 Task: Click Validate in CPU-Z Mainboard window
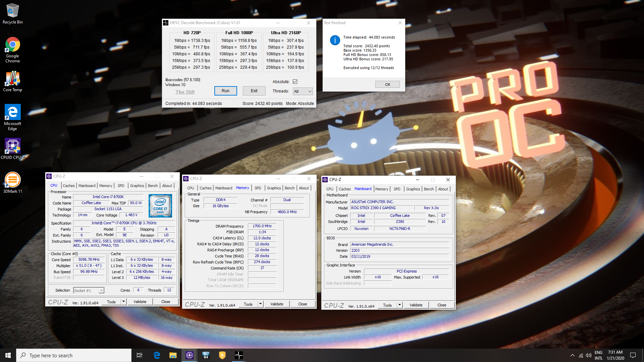tap(416, 305)
